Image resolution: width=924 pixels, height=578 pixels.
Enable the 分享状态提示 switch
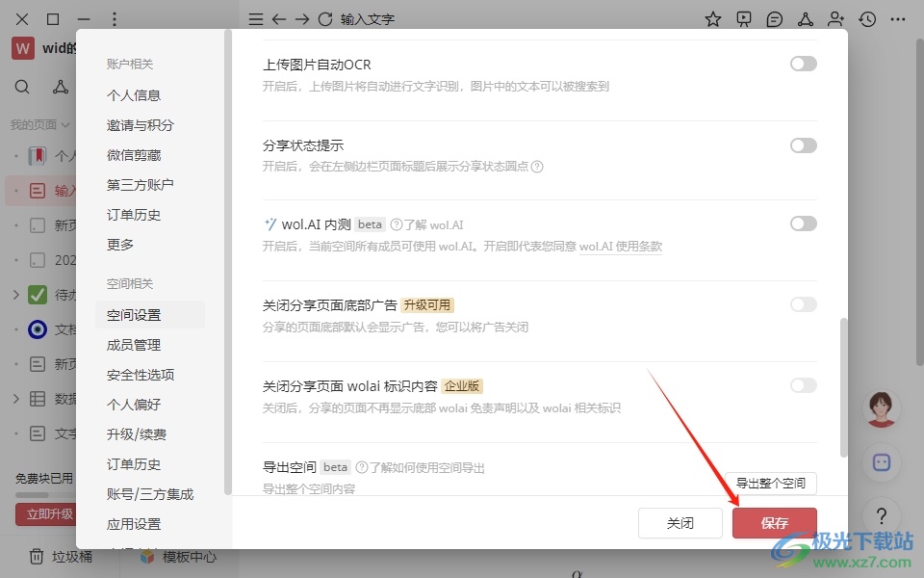(x=803, y=145)
